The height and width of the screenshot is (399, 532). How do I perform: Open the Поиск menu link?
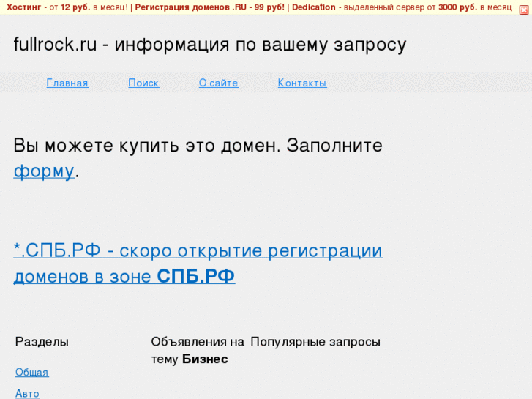click(x=143, y=83)
